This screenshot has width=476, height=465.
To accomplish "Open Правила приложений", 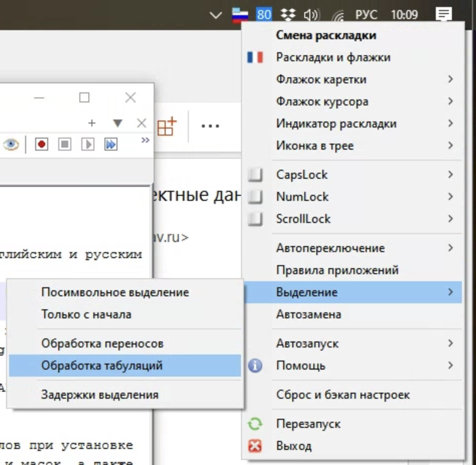I will coord(353,270).
